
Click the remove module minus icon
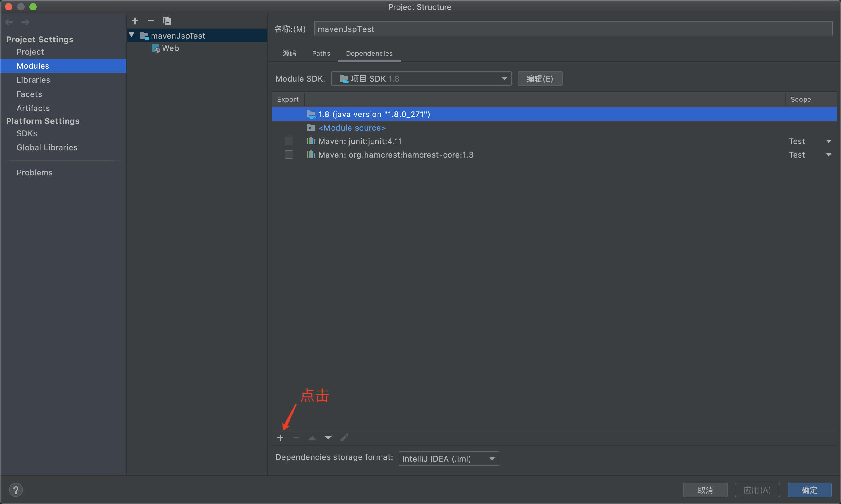click(x=151, y=21)
